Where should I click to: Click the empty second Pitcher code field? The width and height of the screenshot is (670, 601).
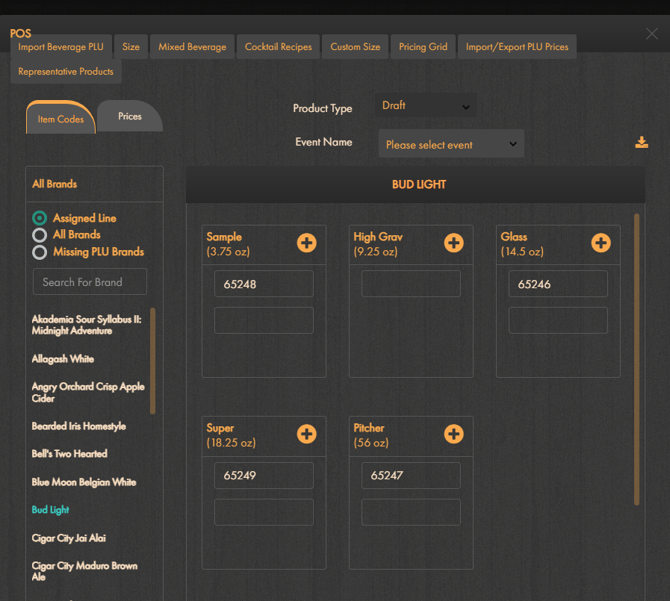point(411,512)
